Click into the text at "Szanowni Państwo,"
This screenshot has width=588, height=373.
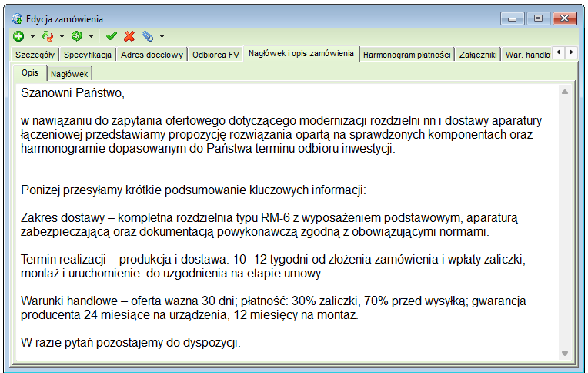72,92
